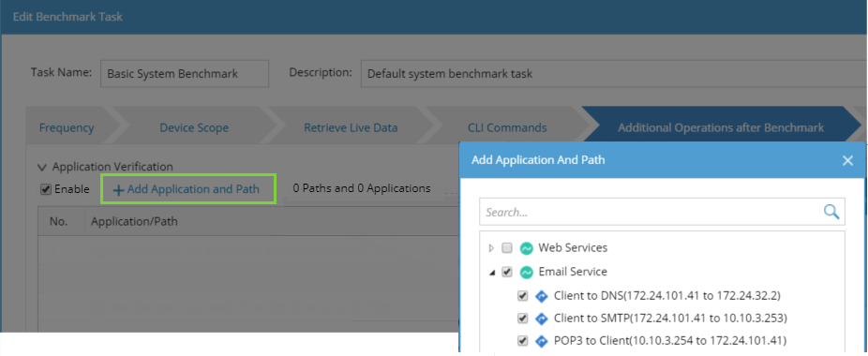Click the Client to SMTP path icon
Screen dimensions: 868x356
[x=542, y=319]
